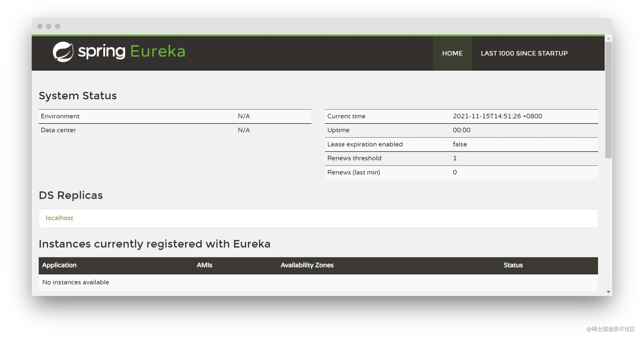644x341 pixels.
Task: Select the Environment value N/A
Action: click(244, 116)
